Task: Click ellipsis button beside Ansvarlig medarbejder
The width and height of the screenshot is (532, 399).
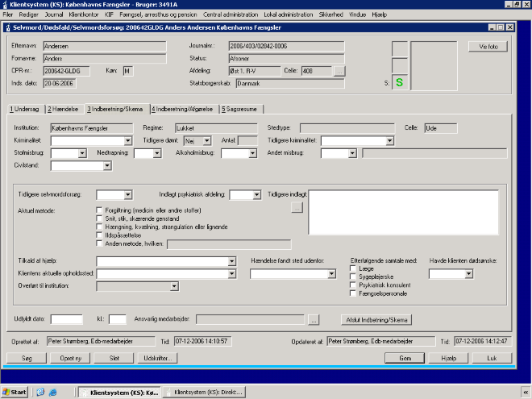Action: tap(314, 319)
